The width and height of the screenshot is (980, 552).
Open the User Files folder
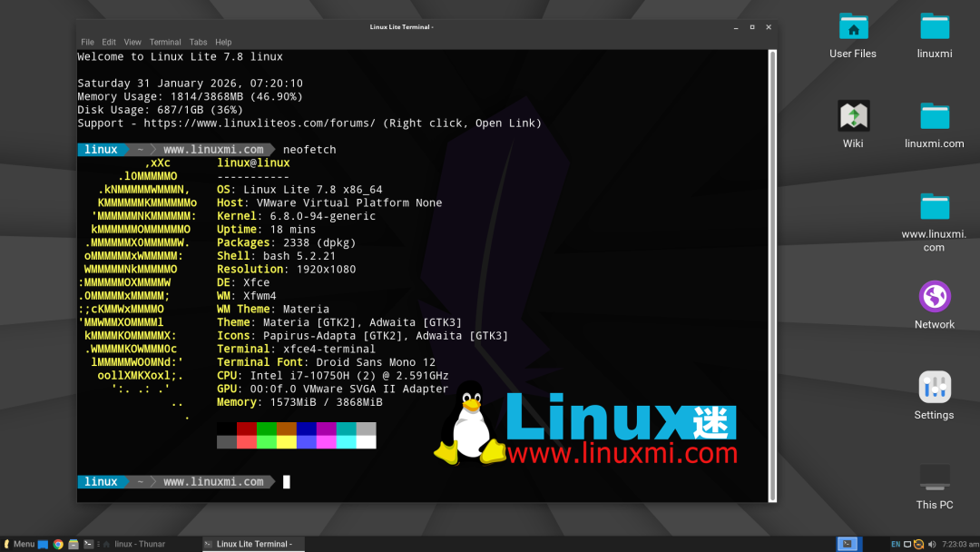coord(853,26)
